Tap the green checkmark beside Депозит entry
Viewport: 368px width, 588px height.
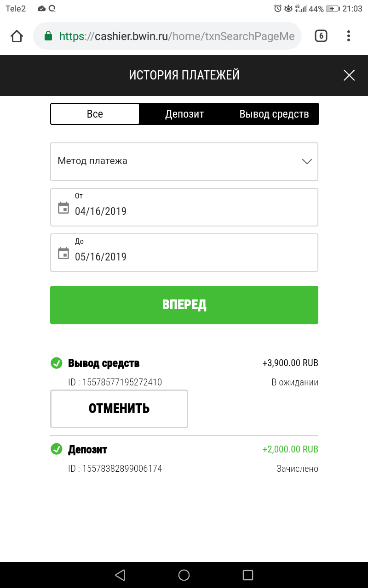point(56,449)
